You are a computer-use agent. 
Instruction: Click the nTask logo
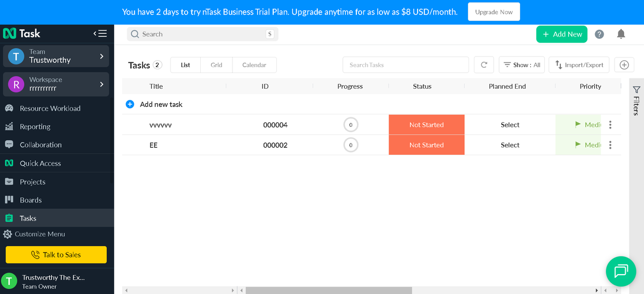(21, 33)
